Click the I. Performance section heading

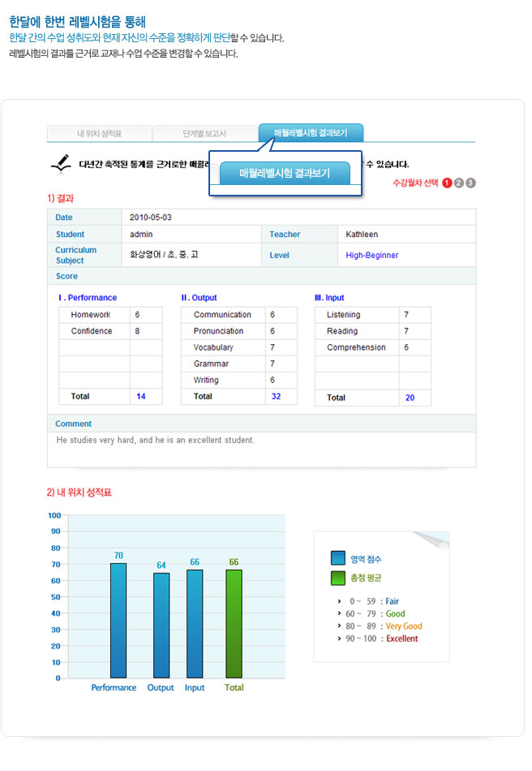[88, 298]
